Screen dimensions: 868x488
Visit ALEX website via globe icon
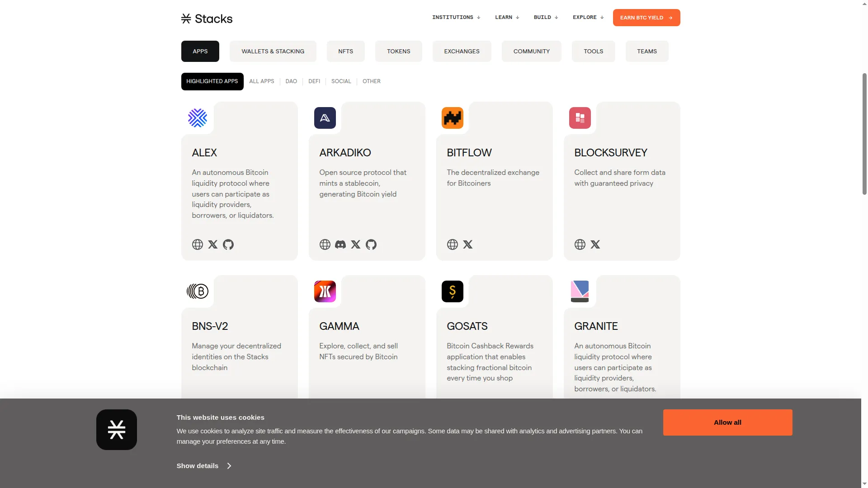tap(198, 244)
